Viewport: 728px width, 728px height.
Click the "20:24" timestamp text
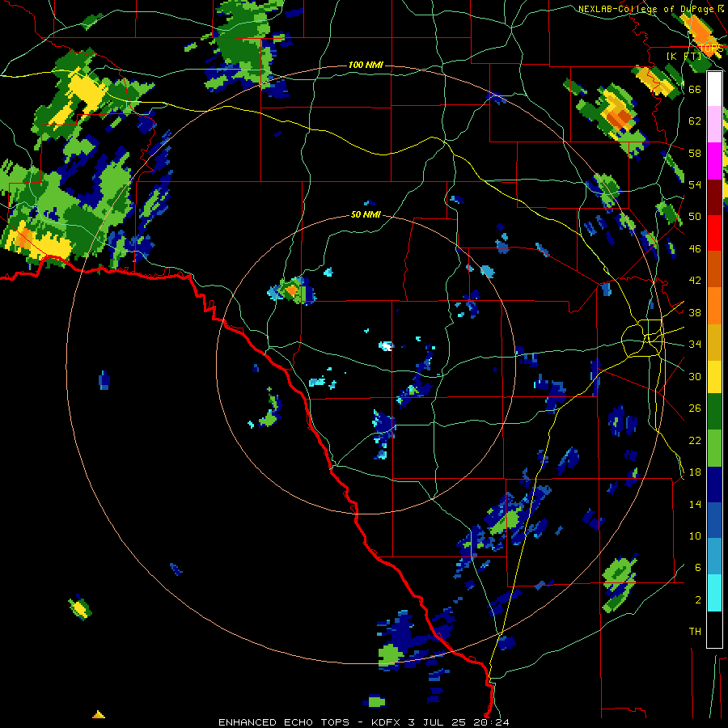pos(491,722)
